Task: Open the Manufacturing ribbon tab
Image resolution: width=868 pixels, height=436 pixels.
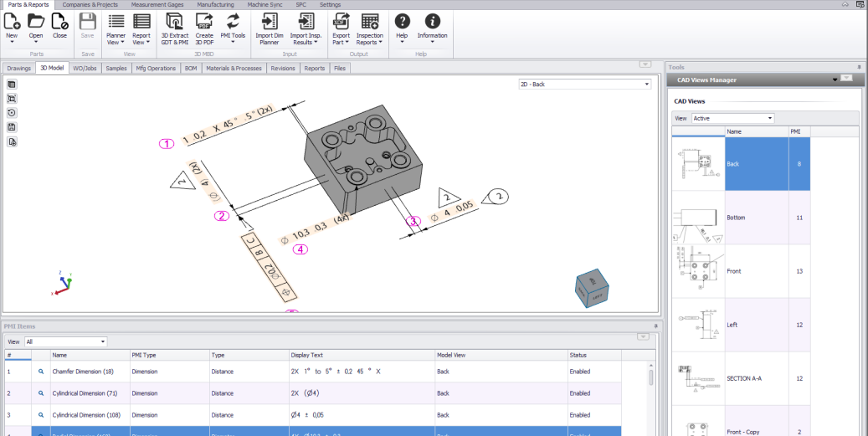Action: 215,4
